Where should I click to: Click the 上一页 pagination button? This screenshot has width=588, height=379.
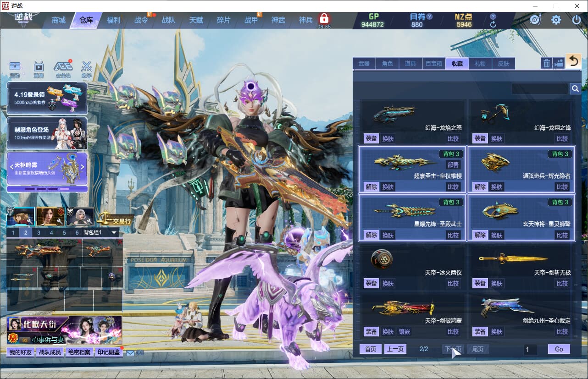coord(395,349)
